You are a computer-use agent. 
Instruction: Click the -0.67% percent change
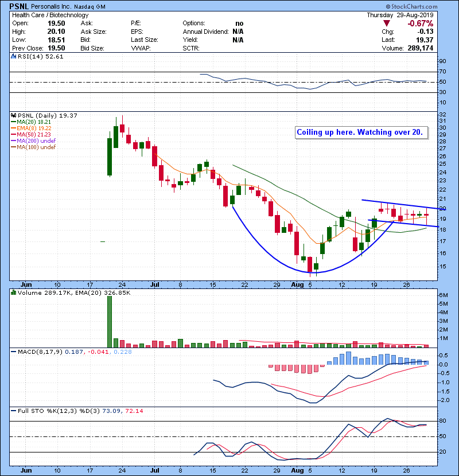(x=421, y=24)
